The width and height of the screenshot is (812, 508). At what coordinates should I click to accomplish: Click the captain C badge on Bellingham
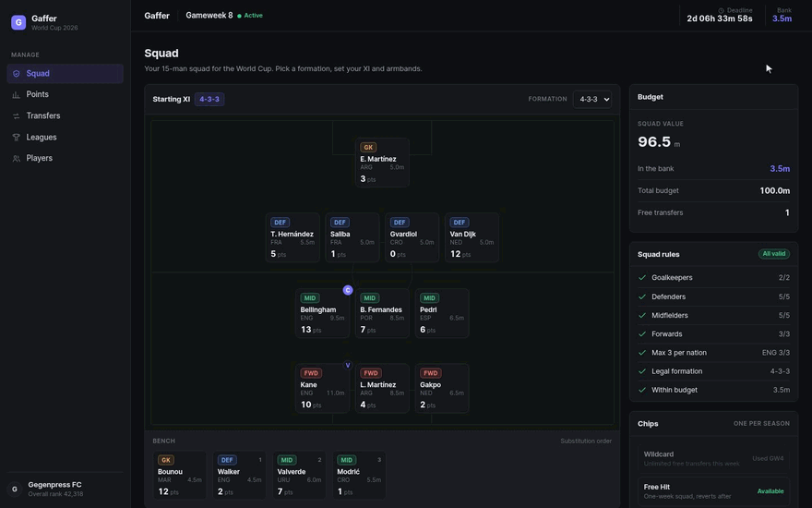click(x=348, y=290)
